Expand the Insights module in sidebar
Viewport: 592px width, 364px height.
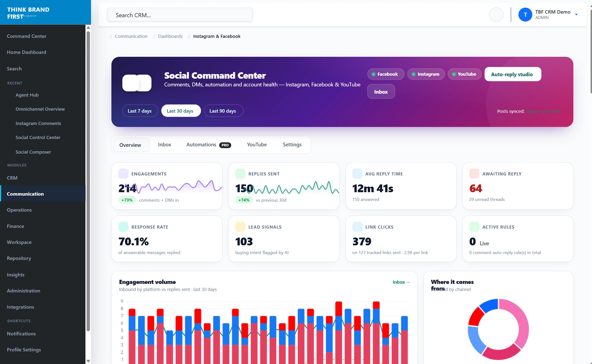tap(43, 274)
